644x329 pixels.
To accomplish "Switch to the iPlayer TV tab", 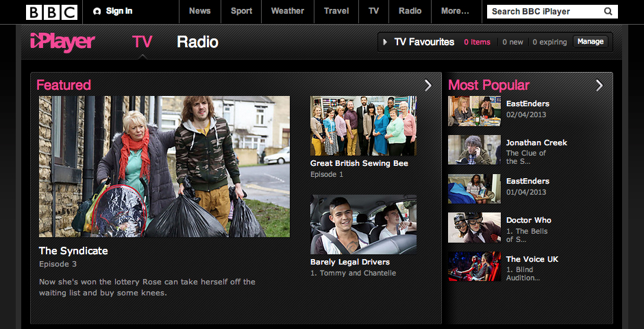I will (142, 42).
